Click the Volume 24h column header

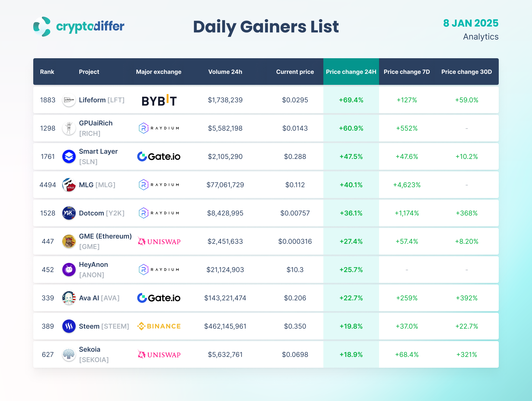(x=225, y=72)
